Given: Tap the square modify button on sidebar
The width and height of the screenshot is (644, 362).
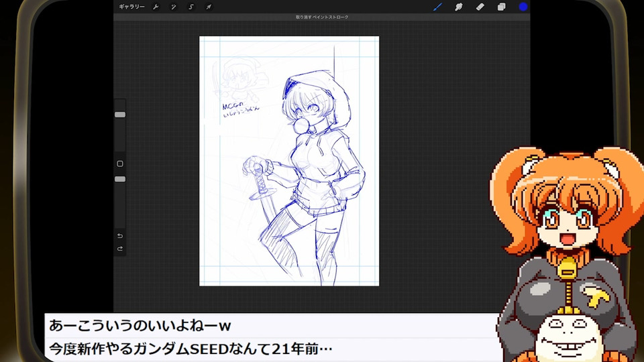Looking at the screenshot, I should (x=120, y=164).
